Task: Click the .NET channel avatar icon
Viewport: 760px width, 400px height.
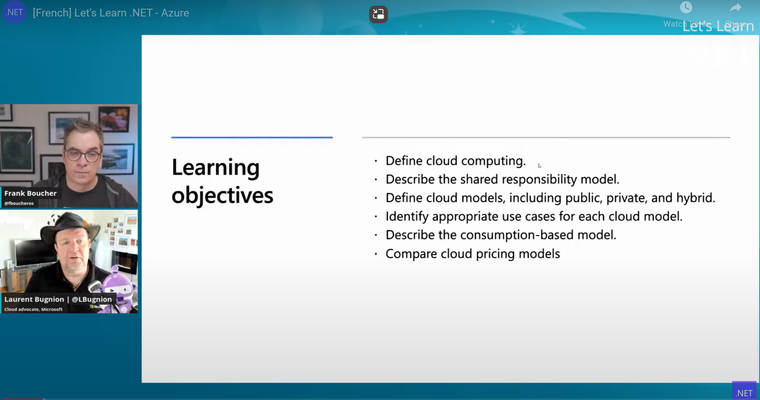Action: [14, 12]
